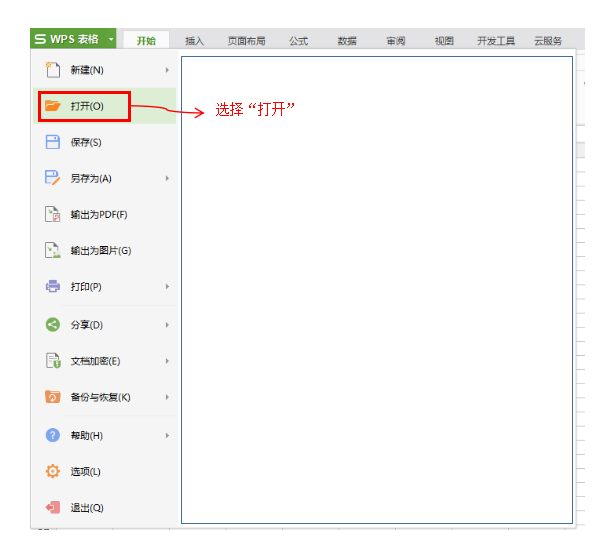
Task: Click the WPS 表格 dropdown arrow
Action: click(x=111, y=39)
